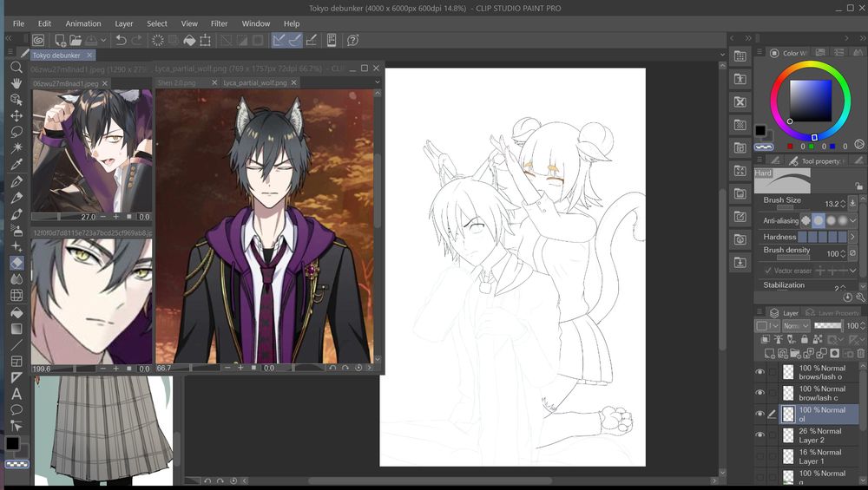The height and width of the screenshot is (490, 868).
Task: Hide the ol layer
Action: [760, 414]
